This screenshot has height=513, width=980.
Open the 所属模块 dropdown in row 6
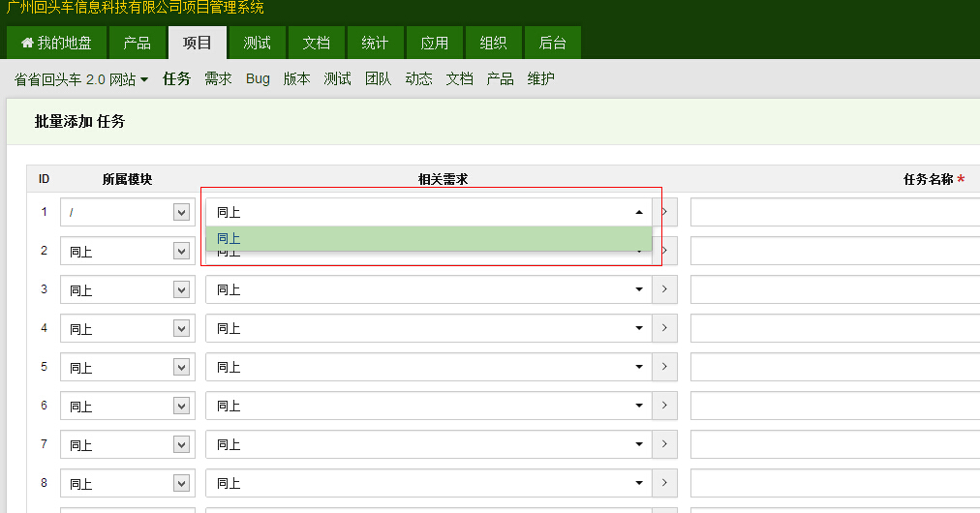pyautogui.click(x=128, y=407)
